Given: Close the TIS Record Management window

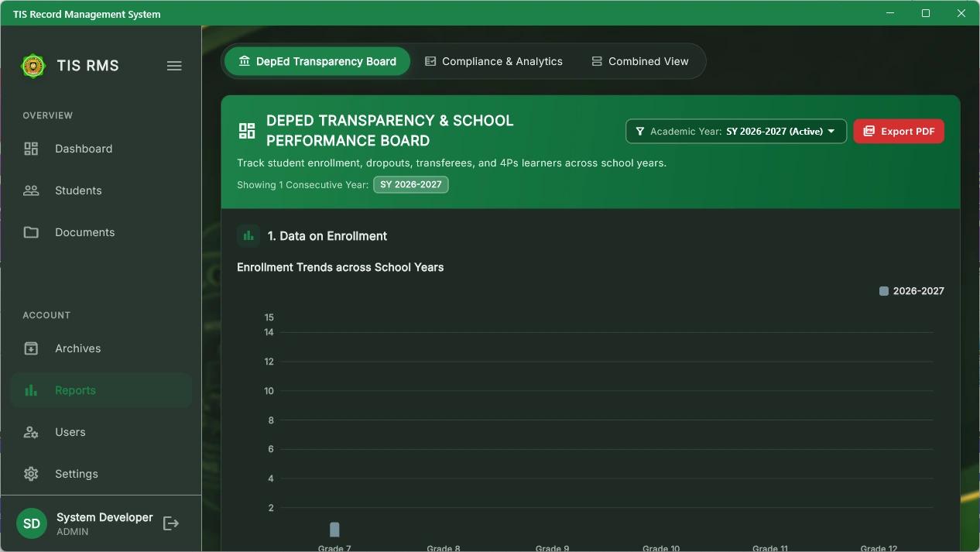Looking at the screenshot, I should [961, 13].
